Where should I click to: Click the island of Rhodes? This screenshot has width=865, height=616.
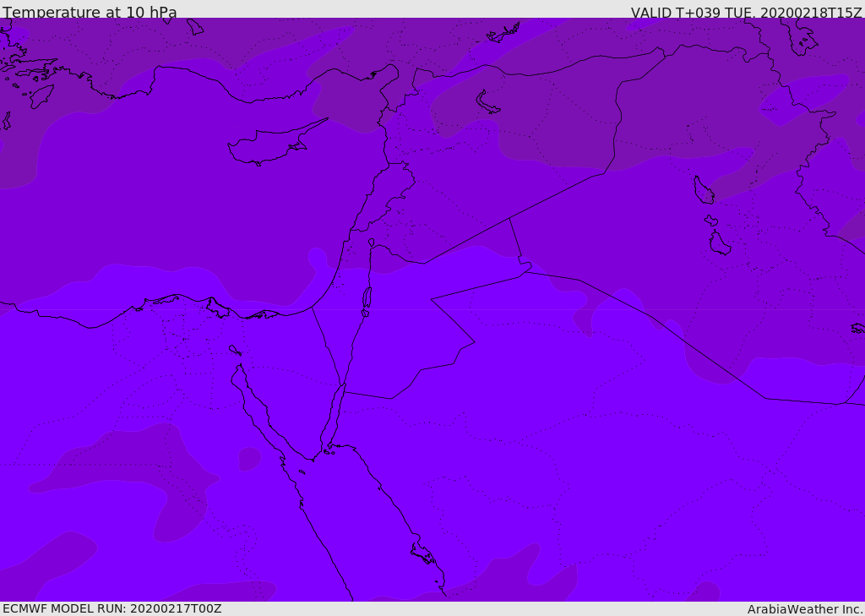click(x=41, y=96)
